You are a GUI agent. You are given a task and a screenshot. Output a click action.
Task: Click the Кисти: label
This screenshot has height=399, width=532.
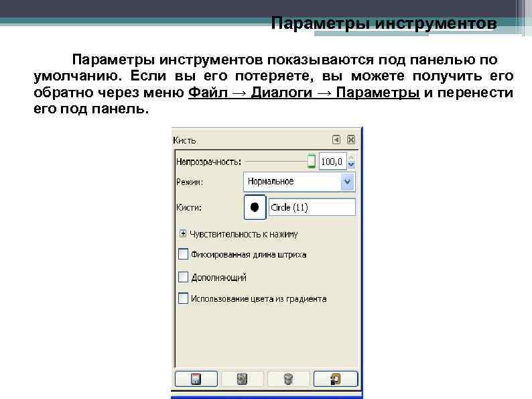coord(189,207)
